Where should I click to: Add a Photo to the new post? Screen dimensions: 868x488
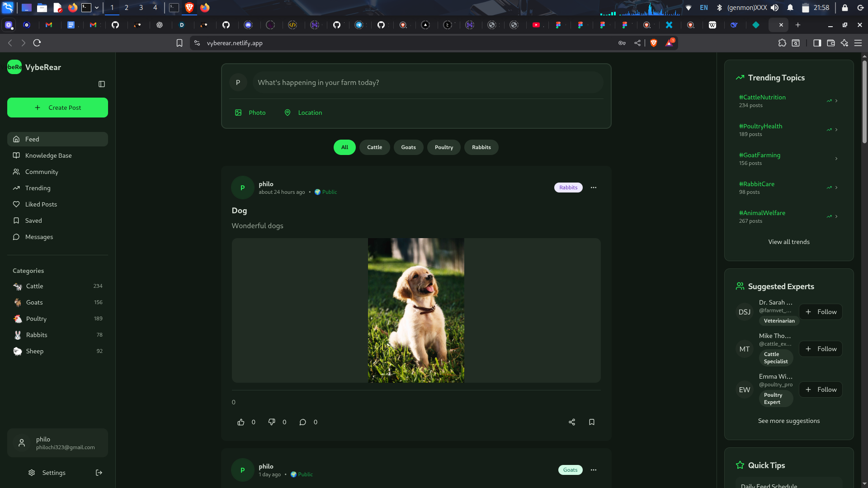(250, 113)
